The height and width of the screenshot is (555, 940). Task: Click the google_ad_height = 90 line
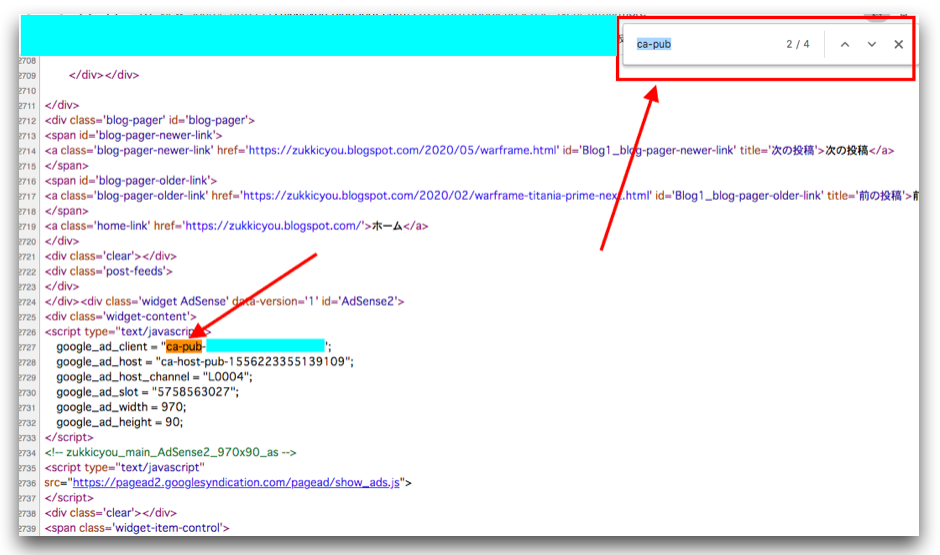(119, 422)
